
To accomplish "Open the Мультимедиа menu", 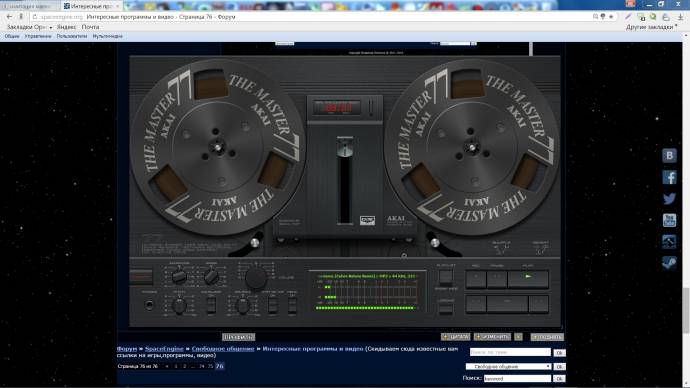I will 107,36.
